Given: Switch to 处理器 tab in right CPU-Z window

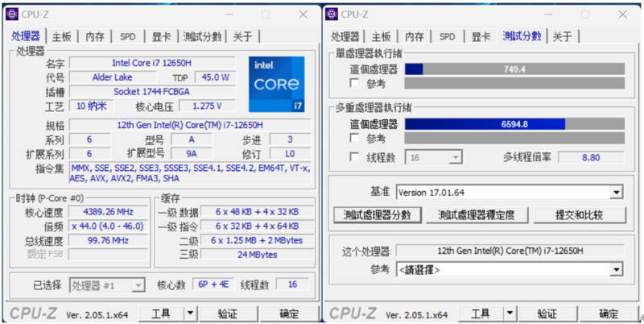Looking at the screenshot, I should pos(345,36).
